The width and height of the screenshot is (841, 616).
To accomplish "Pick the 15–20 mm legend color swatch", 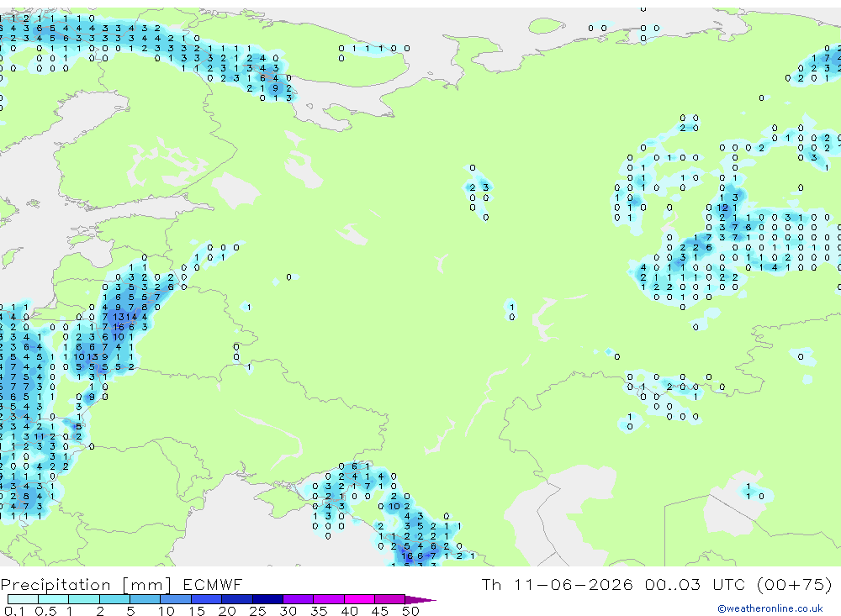I will point(207,599).
